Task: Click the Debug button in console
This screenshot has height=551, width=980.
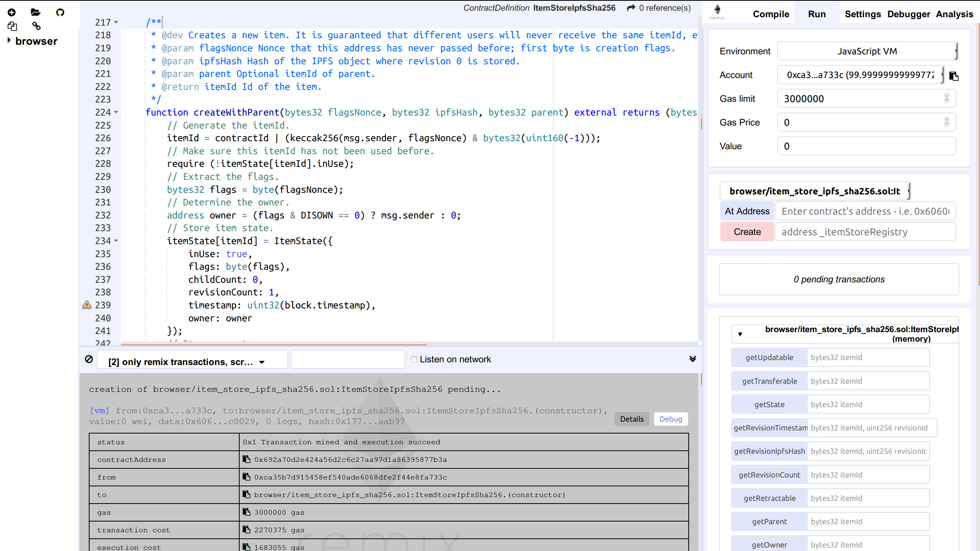Action: (671, 419)
